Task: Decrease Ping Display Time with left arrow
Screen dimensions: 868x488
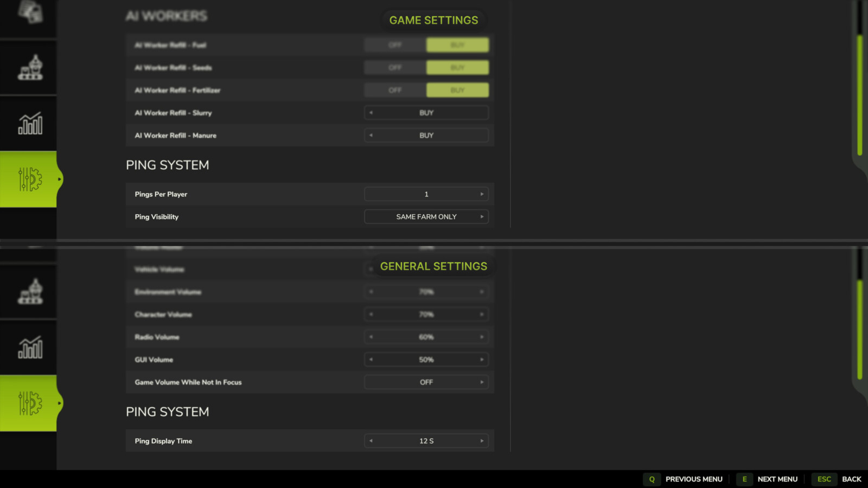Action: click(x=371, y=441)
